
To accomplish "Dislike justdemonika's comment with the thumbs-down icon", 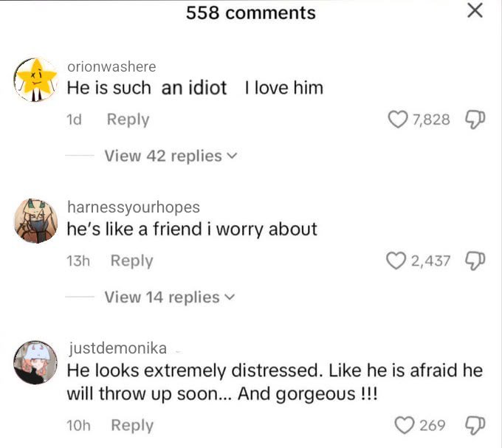I will pyautogui.click(x=475, y=425).
